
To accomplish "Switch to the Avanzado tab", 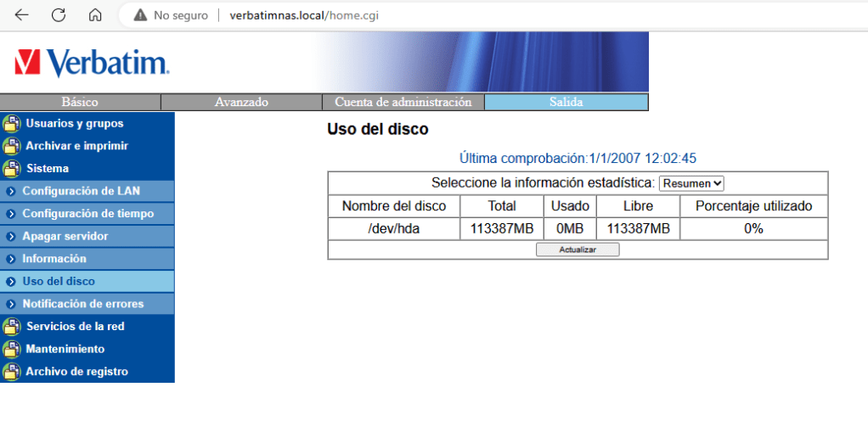I will (x=241, y=103).
